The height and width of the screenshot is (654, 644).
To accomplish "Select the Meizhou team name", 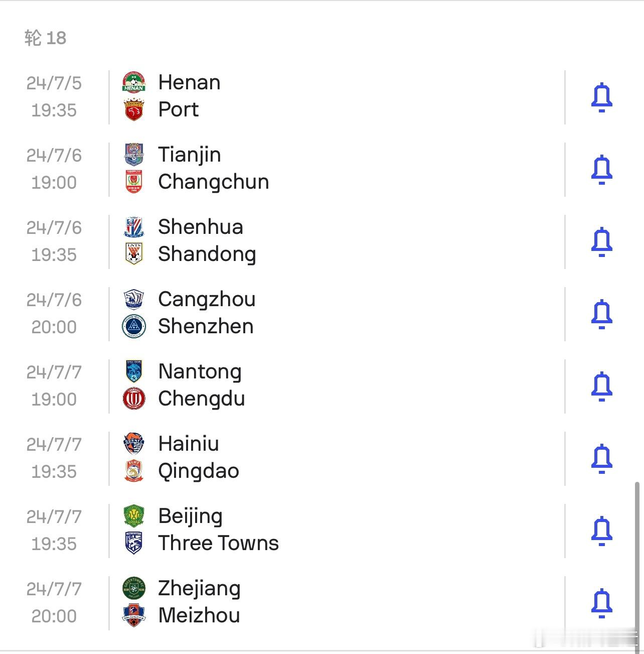I will pyautogui.click(x=199, y=615).
